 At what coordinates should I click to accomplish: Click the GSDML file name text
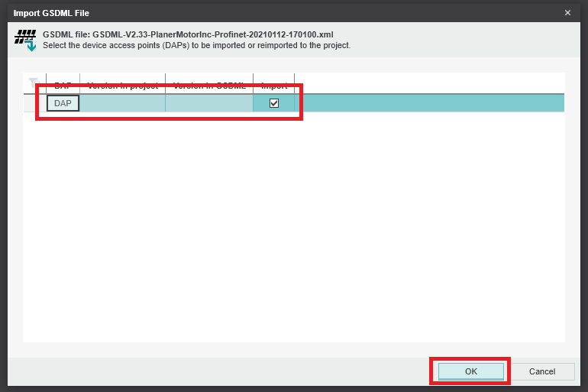tap(188, 34)
